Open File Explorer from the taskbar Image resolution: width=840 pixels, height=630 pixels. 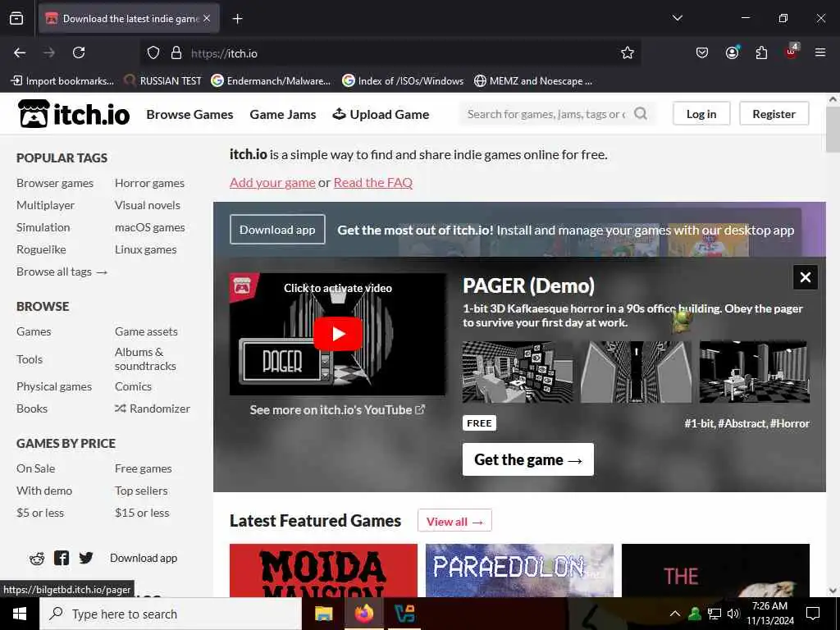click(x=323, y=614)
